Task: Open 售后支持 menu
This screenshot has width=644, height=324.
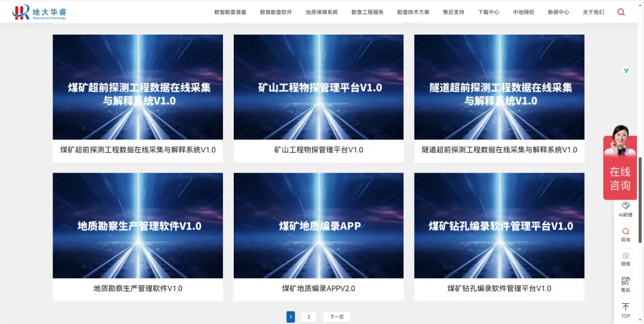Action: 453,13
